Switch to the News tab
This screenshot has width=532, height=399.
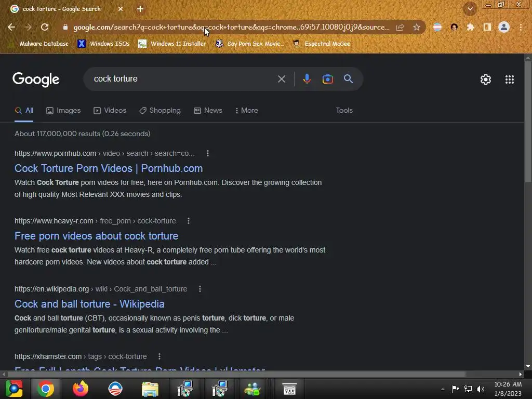pos(208,111)
